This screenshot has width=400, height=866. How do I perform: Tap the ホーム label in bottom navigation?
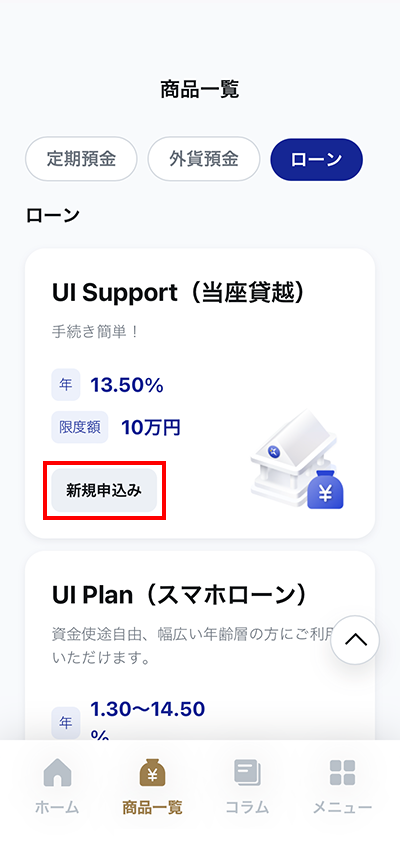click(57, 807)
